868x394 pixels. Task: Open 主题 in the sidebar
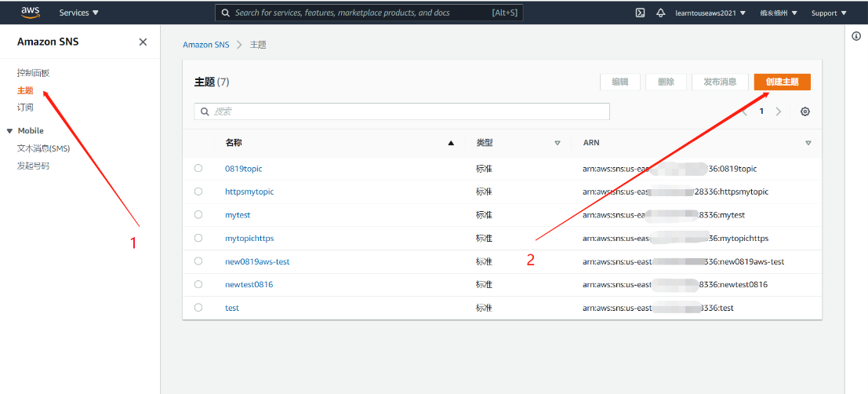point(25,90)
